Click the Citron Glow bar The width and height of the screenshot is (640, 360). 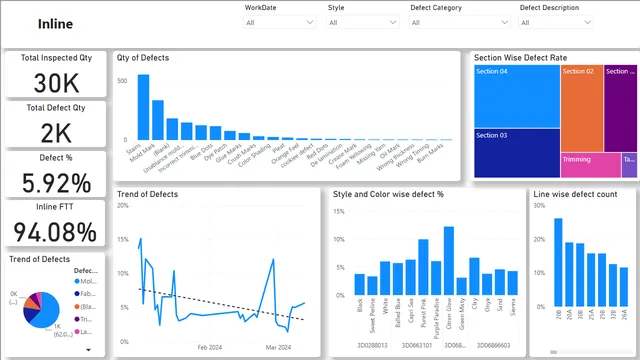click(x=449, y=261)
